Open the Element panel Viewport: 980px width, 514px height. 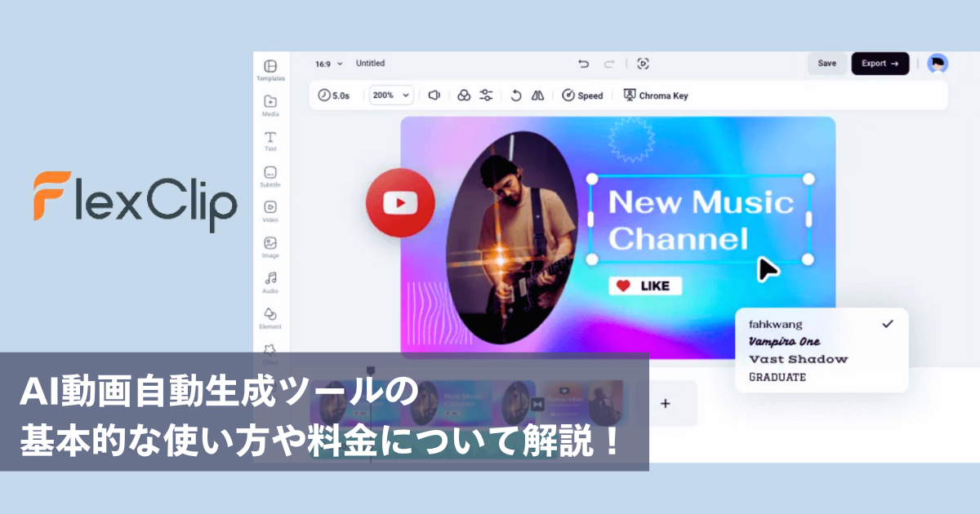coord(270,317)
